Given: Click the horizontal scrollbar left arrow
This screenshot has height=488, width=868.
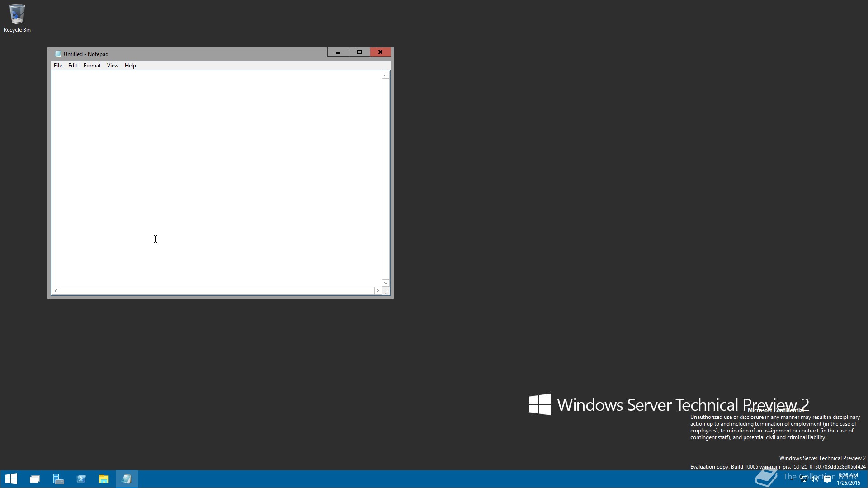Looking at the screenshot, I should tap(55, 291).
